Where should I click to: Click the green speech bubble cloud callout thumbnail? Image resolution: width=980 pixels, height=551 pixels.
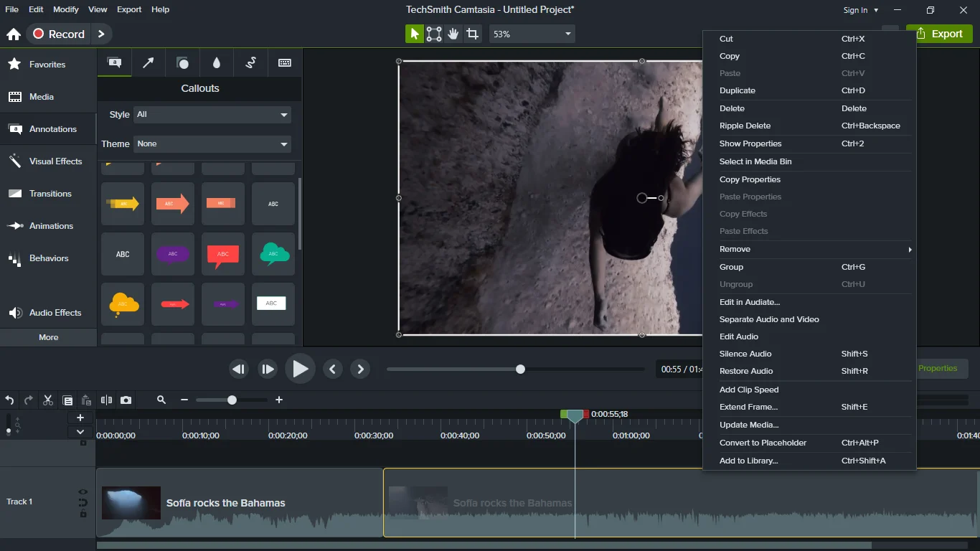(x=273, y=254)
